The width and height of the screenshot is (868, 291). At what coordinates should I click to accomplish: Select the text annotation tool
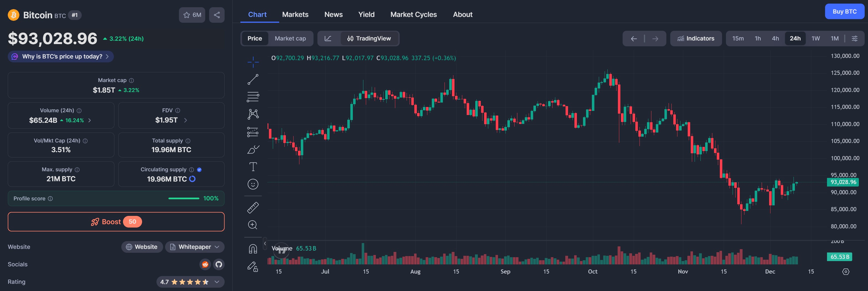pos(253,167)
